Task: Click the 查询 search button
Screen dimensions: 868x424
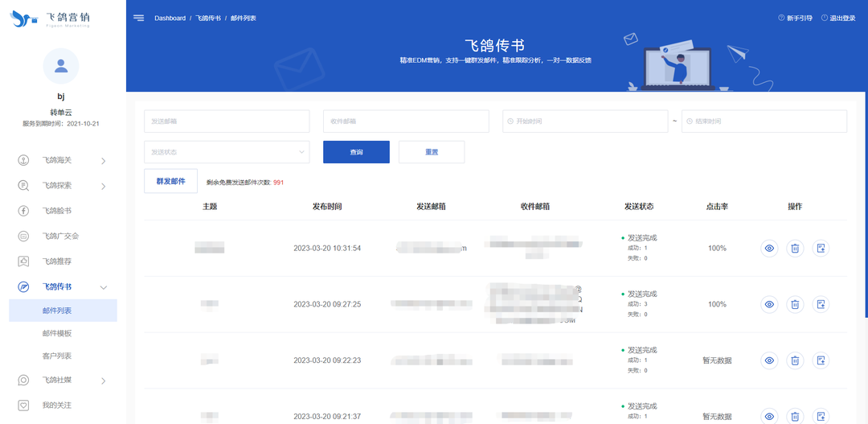Action: [357, 152]
